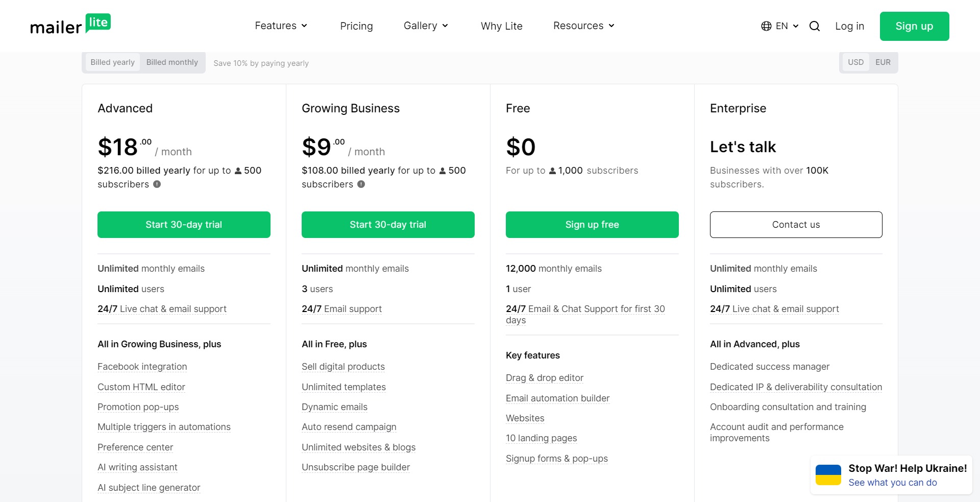Click AI writing assistant feature
The image size is (980, 502).
(137, 467)
